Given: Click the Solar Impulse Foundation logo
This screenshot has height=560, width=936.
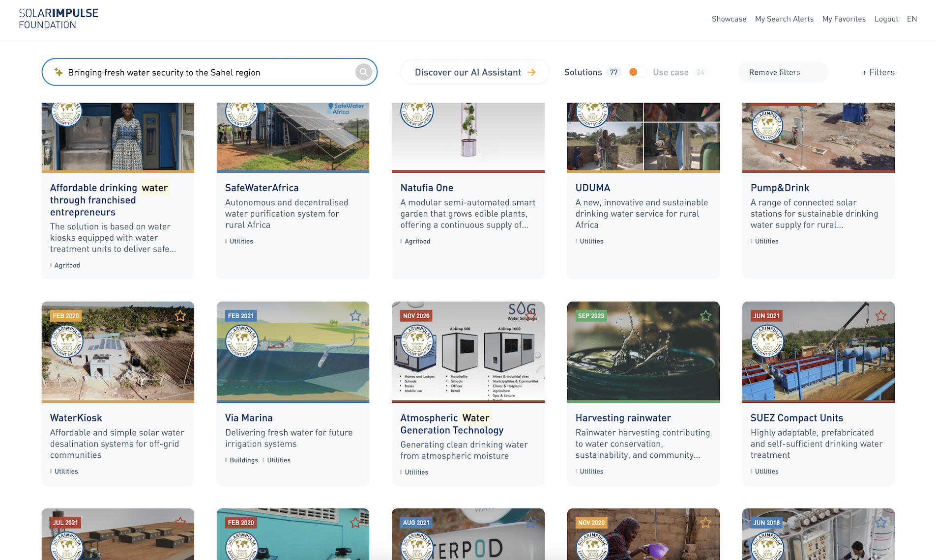Looking at the screenshot, I should [58, 19].
